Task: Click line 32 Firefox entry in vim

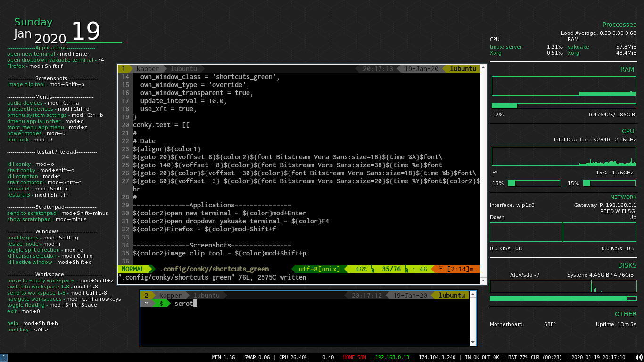Action: [x=205, y=229]
